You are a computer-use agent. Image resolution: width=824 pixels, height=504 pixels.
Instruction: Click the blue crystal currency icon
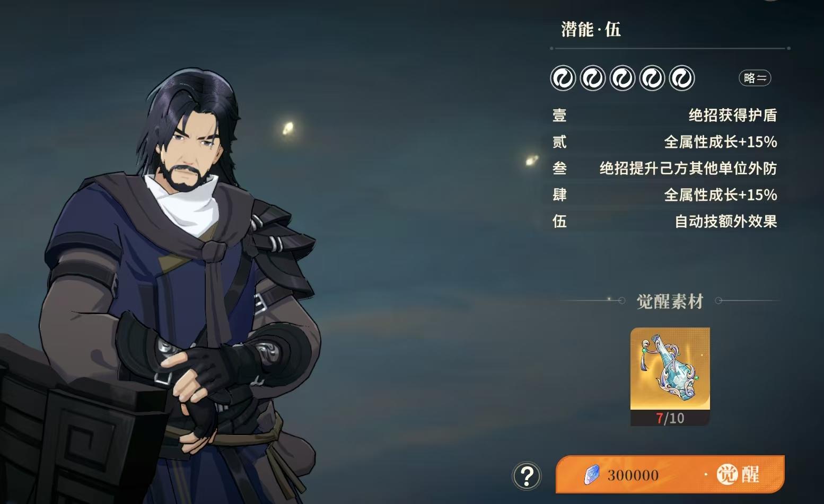coord(592,475)
